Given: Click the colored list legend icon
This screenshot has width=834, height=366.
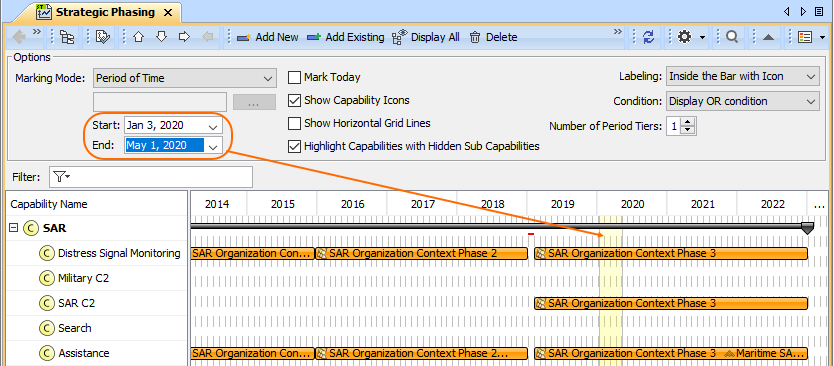Looking at the screenshot, I should tap(805, 37).
